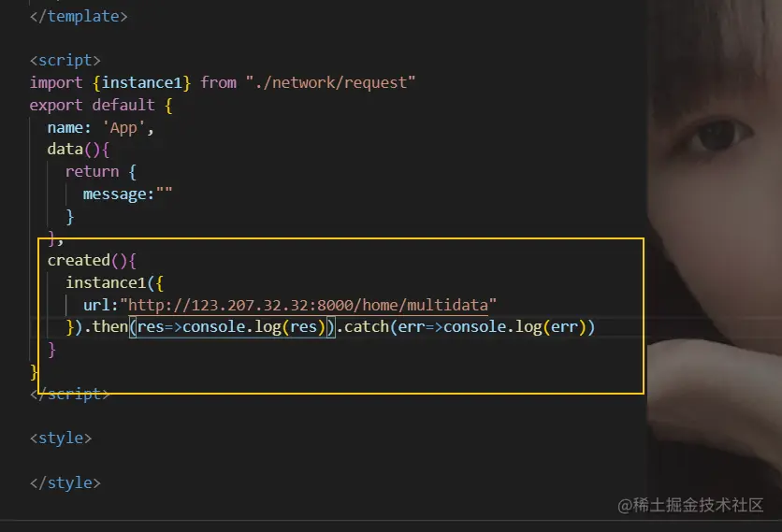Click {instance1} in the import statement
The height and width of the screenshot is (532, 782).
click(141, 82)
